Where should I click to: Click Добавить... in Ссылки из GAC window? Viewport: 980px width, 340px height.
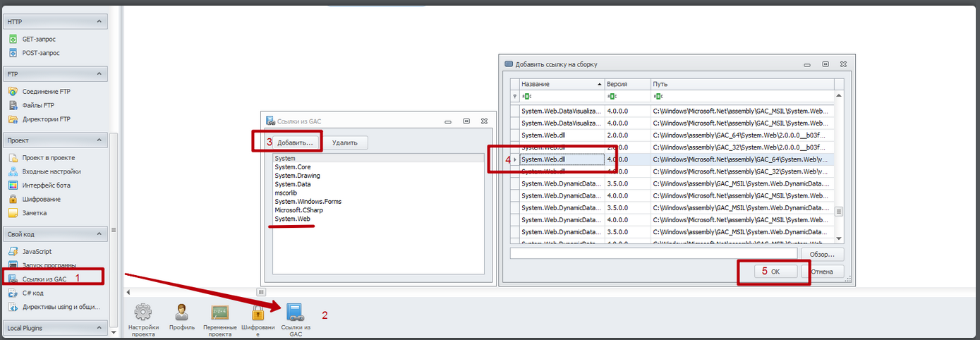point(295,142)
